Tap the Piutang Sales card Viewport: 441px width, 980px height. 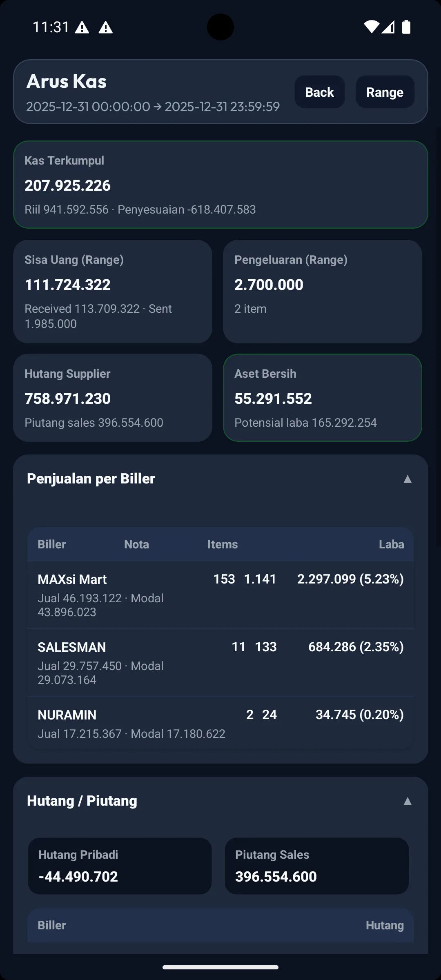pos(316,866)
